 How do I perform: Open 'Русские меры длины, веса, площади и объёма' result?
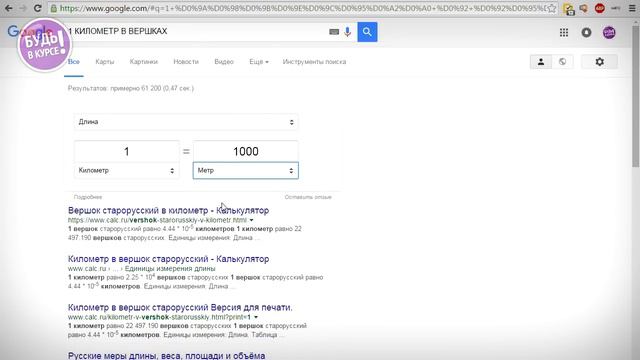(x=167, y=356)
